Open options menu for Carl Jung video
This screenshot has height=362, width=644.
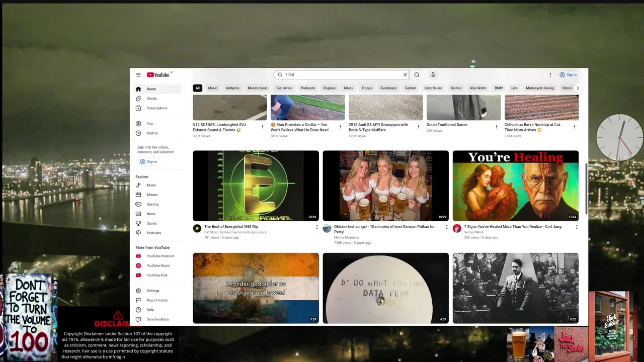pos(577,227)
